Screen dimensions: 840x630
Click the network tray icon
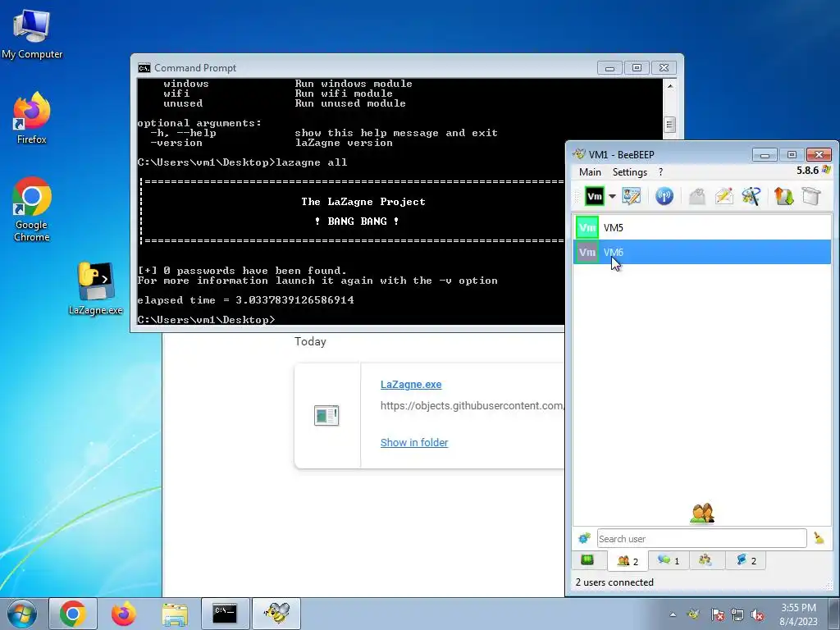pos(737,614)
